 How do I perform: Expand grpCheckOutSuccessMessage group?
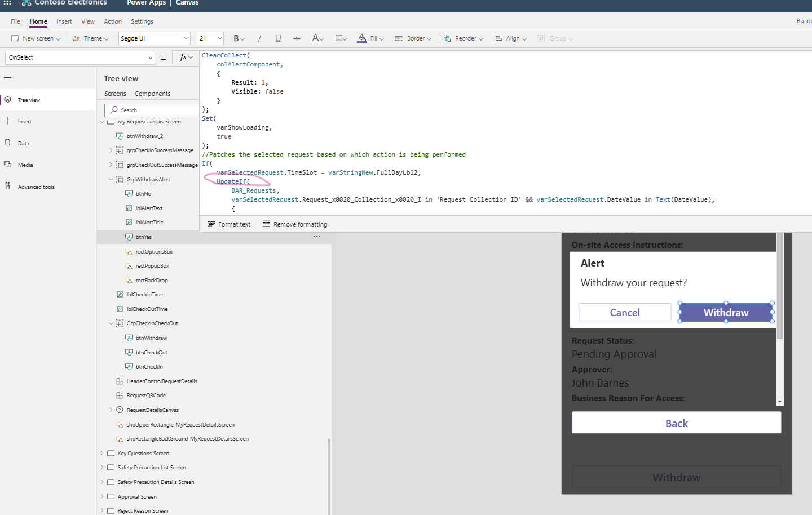[111, 165]
